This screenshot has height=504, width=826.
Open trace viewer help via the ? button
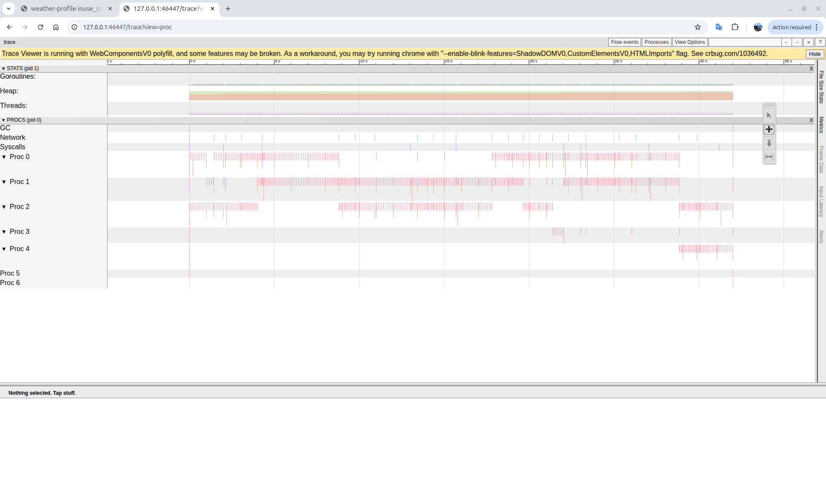[820, 42]
